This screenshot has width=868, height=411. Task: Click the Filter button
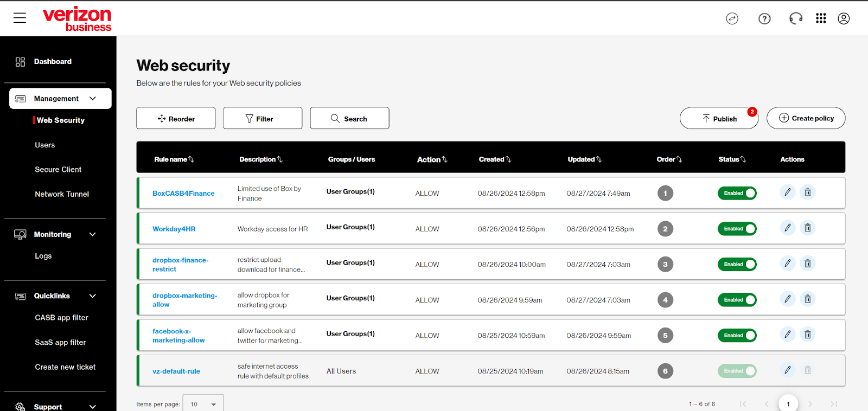click(263, 118)
